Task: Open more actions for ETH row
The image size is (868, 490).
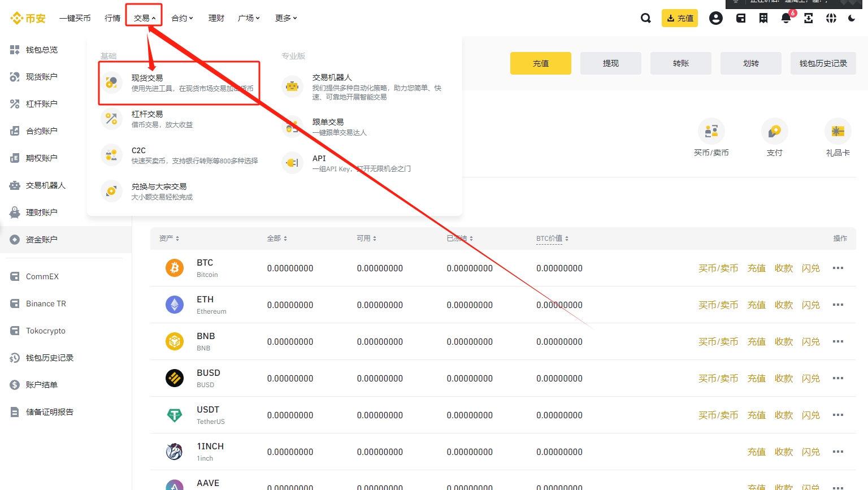Action: click(838, 305)
